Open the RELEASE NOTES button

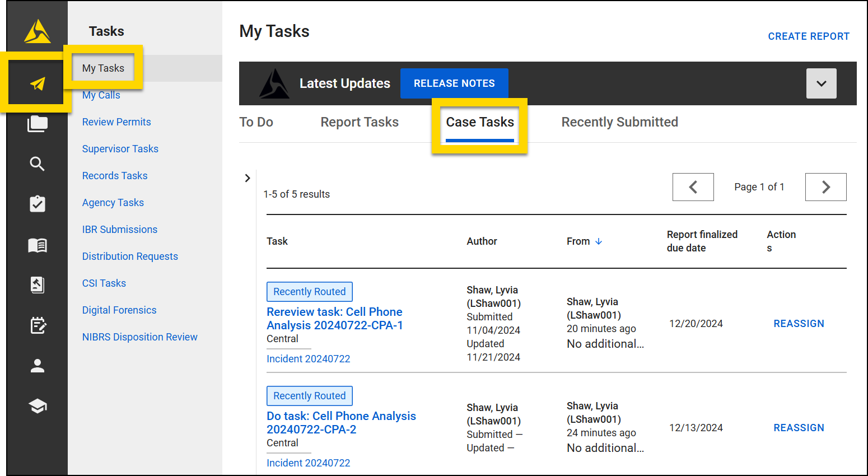click(x=454, y=83)
